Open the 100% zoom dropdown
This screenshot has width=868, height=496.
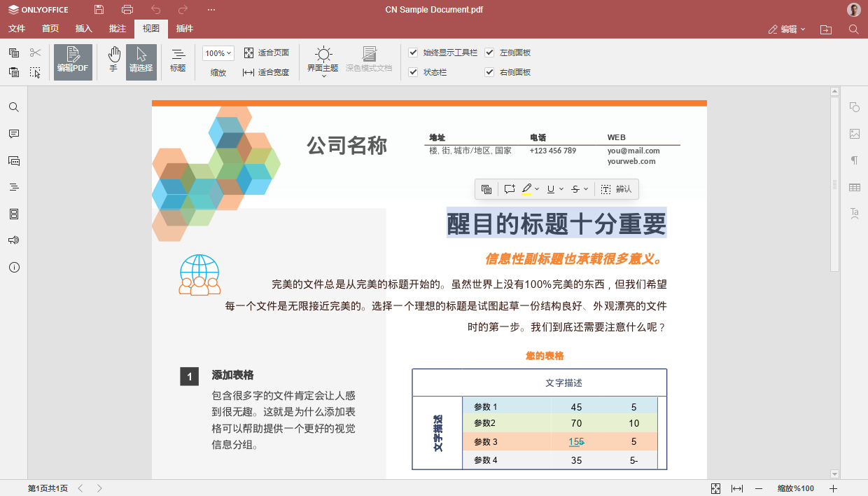point(218,53)
